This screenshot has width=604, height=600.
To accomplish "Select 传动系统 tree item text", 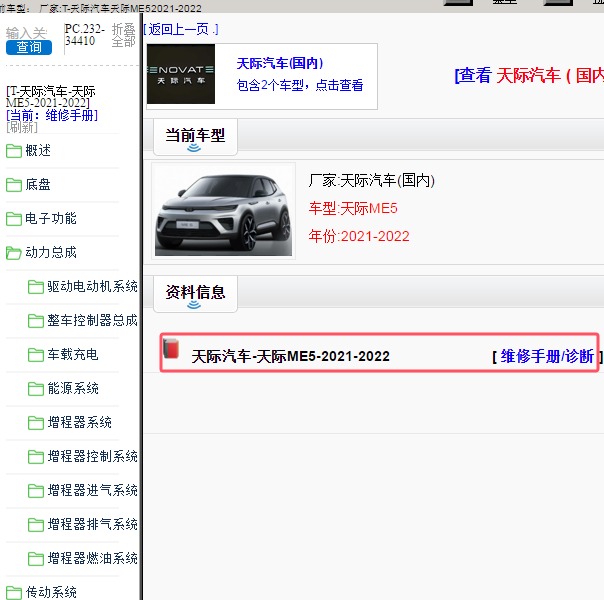I will point(51,592).
